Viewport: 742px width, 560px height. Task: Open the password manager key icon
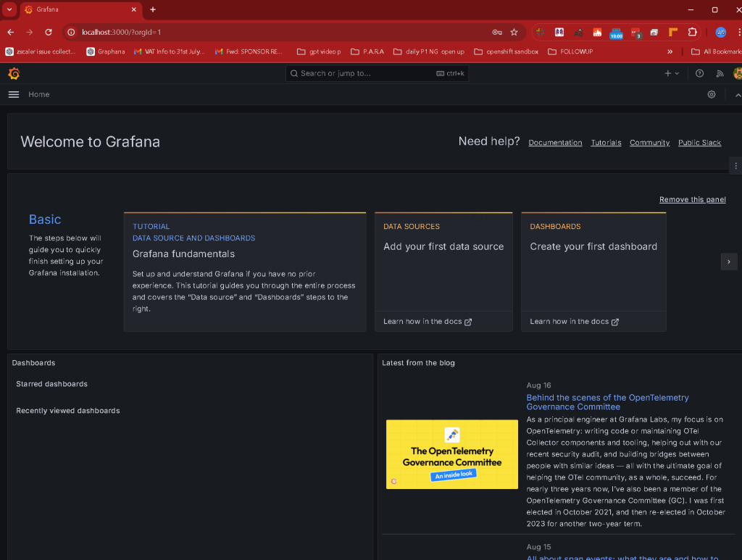tap(497, 32)
